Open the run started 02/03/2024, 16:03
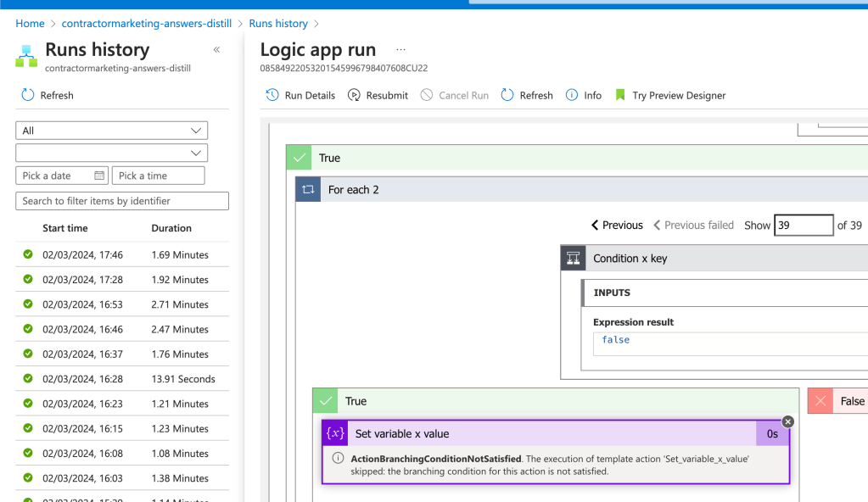 click(x=122, y=477)
